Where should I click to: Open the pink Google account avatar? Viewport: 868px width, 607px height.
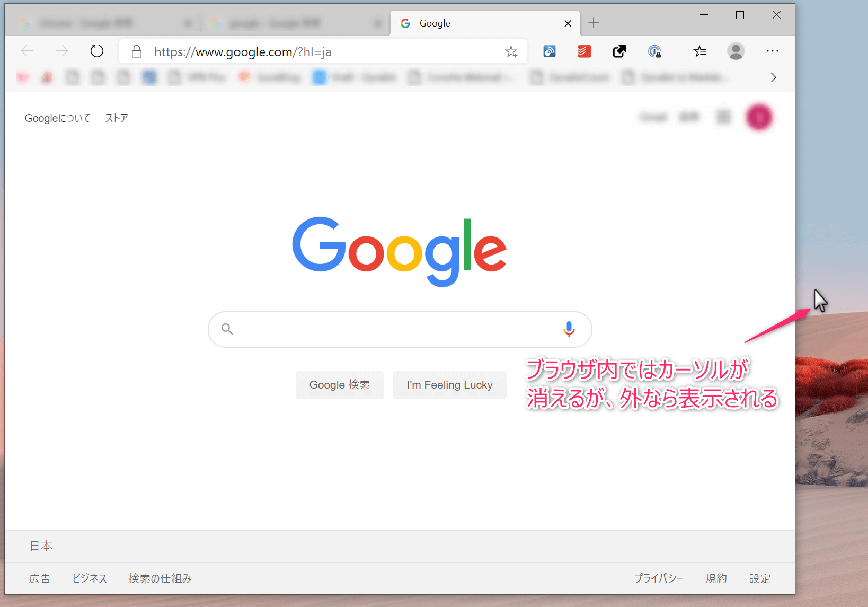(759, 117)
